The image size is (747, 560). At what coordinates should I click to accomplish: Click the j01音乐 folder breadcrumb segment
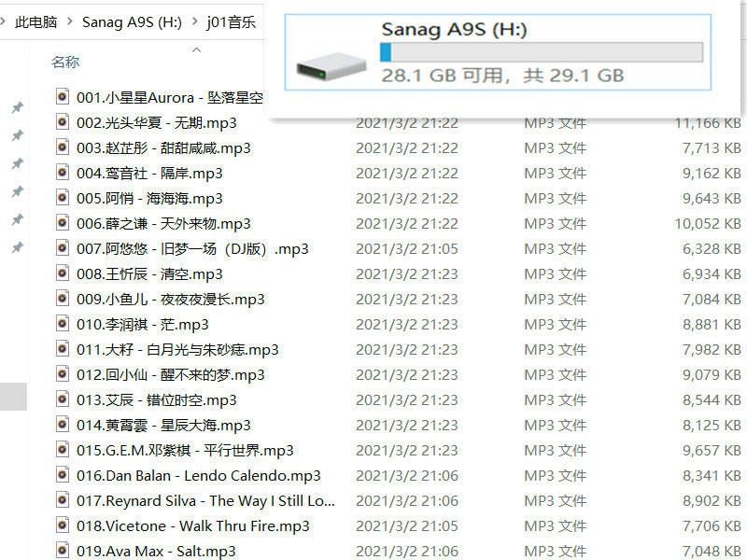click(x=231, y=21)
